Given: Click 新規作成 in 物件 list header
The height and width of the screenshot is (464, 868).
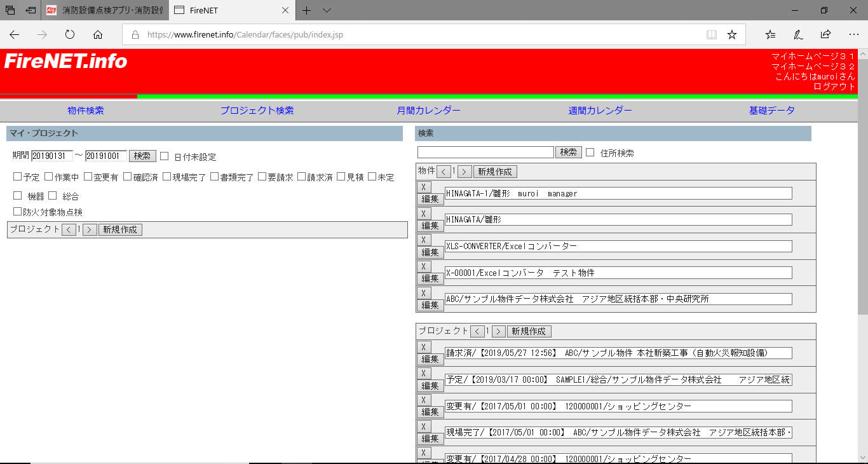Looking at the screenshot, I should [x=495, y=172].
